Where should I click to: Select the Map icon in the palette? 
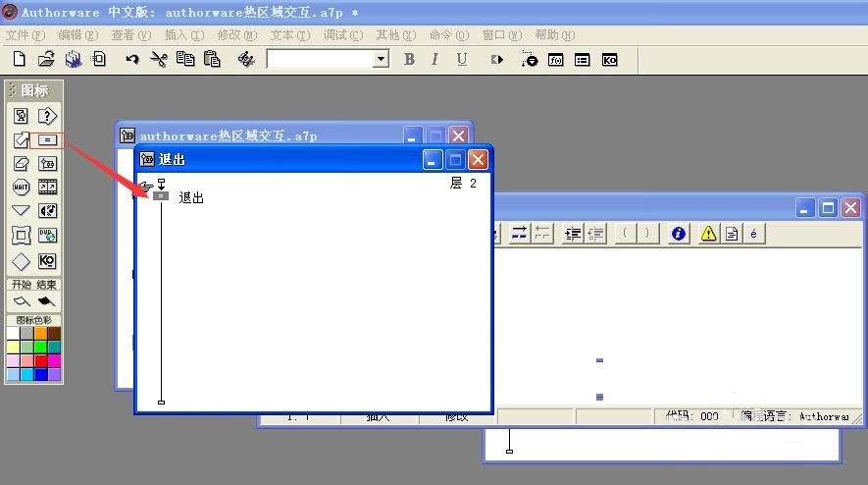coord(47,164)
